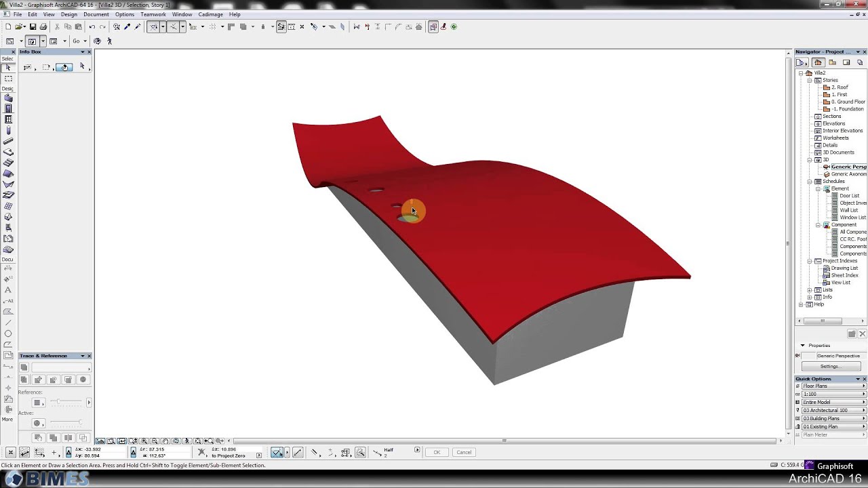Viewport: 868px width, 488px height.
Task: Click the Navigator horizontal scrollbar
Action: [x=823, y=321]
